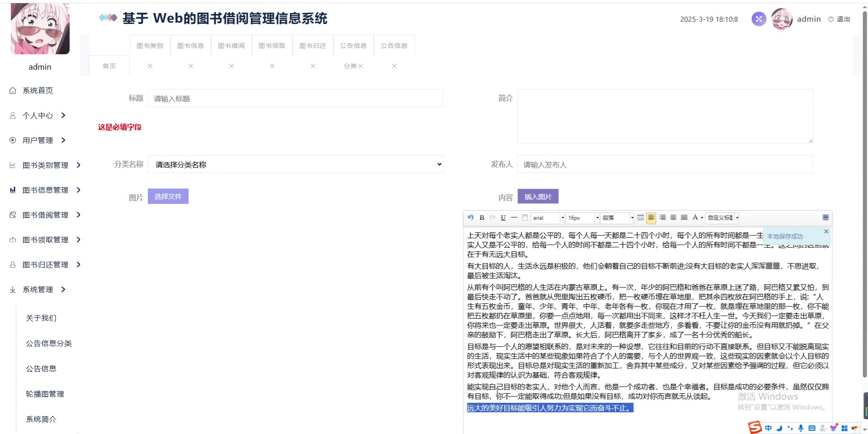Toggle left alignment in the editor toolbar
The image size is (868, 434).
(651, 217)
